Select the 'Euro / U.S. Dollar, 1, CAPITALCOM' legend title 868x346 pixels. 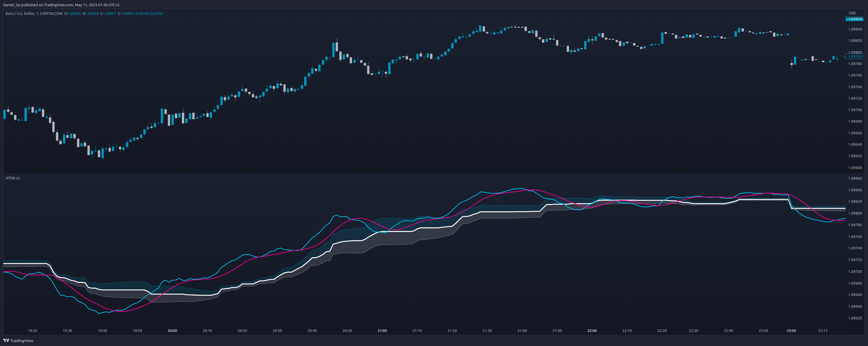tap(34, 14)
